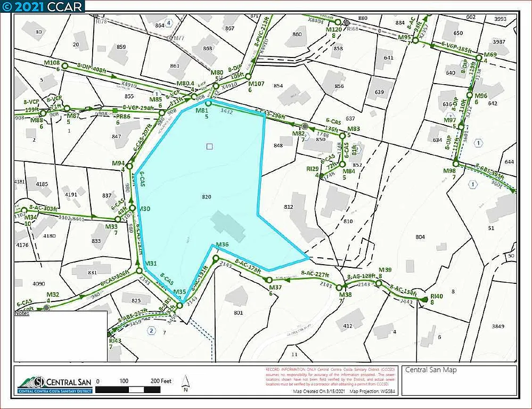Click the north arrow symbol
This screenshot has width=532, height=409.
(x=186, y=382)
